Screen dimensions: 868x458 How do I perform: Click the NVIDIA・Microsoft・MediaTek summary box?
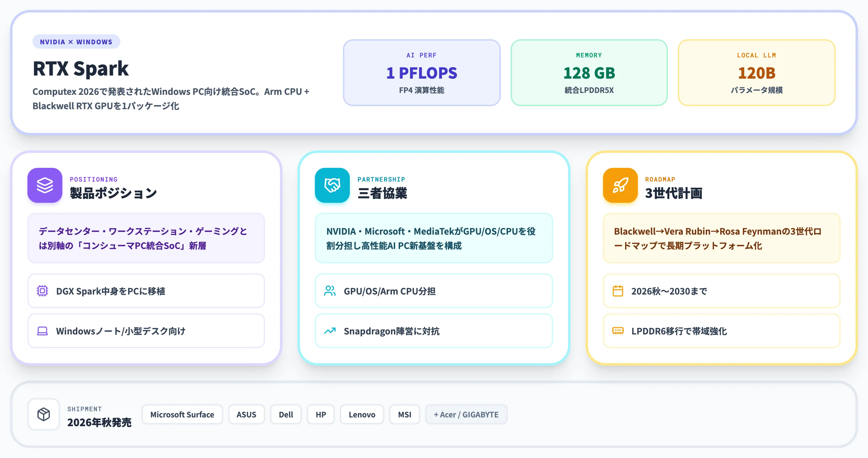pos(434,238)
